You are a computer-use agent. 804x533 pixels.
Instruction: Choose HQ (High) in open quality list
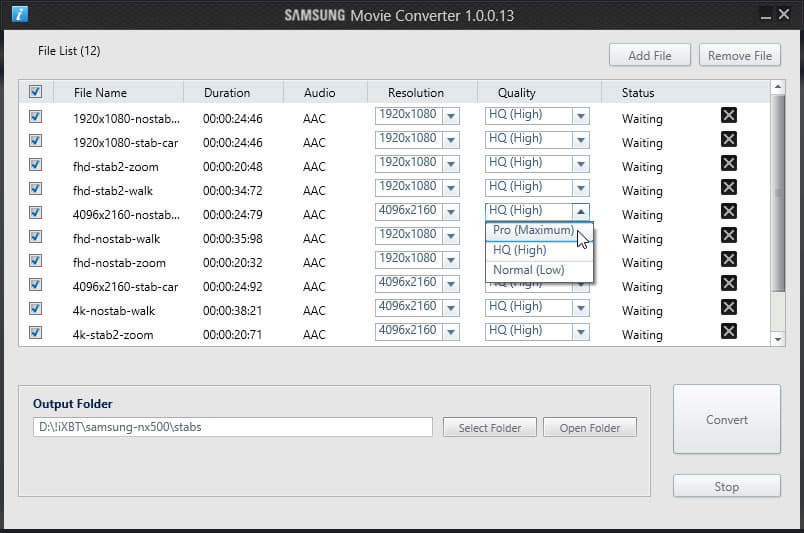pos(539,250)
